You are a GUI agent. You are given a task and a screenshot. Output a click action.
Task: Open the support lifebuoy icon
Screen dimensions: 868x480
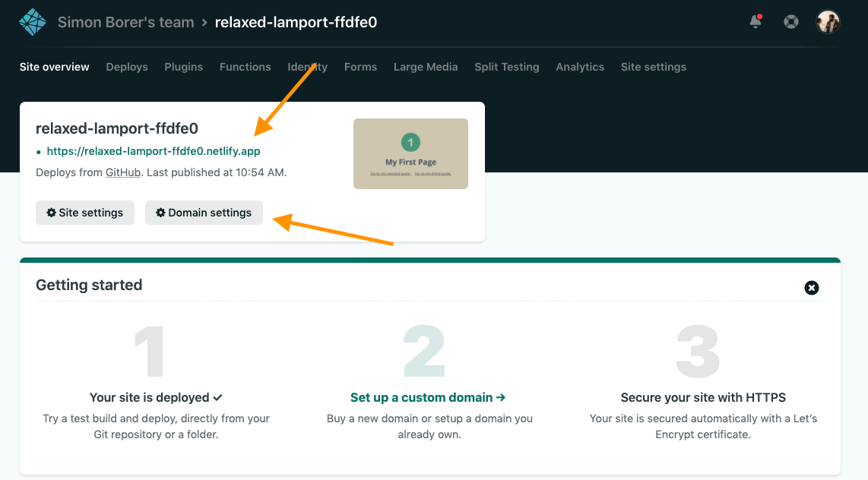point(791,22)
